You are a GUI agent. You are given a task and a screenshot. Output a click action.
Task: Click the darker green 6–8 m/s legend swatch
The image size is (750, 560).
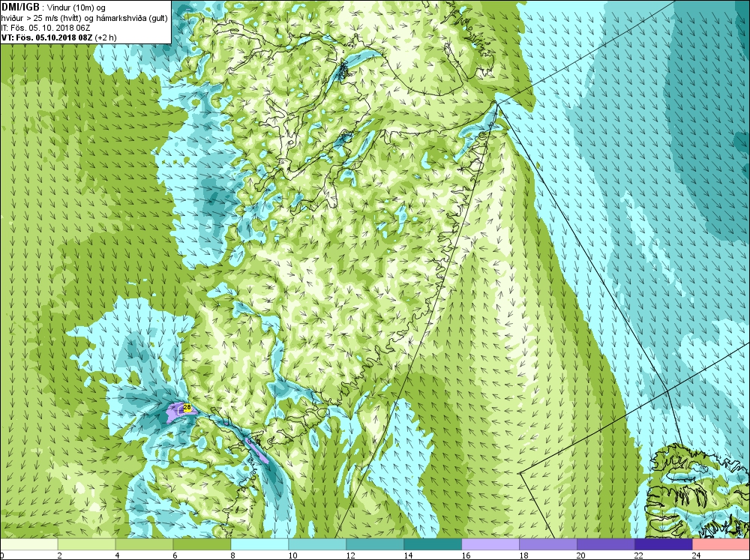click(x=202, y=544)
